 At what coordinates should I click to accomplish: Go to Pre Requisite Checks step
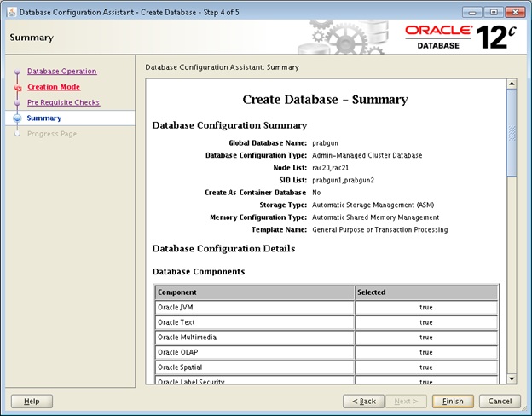(x=63, y=102)
